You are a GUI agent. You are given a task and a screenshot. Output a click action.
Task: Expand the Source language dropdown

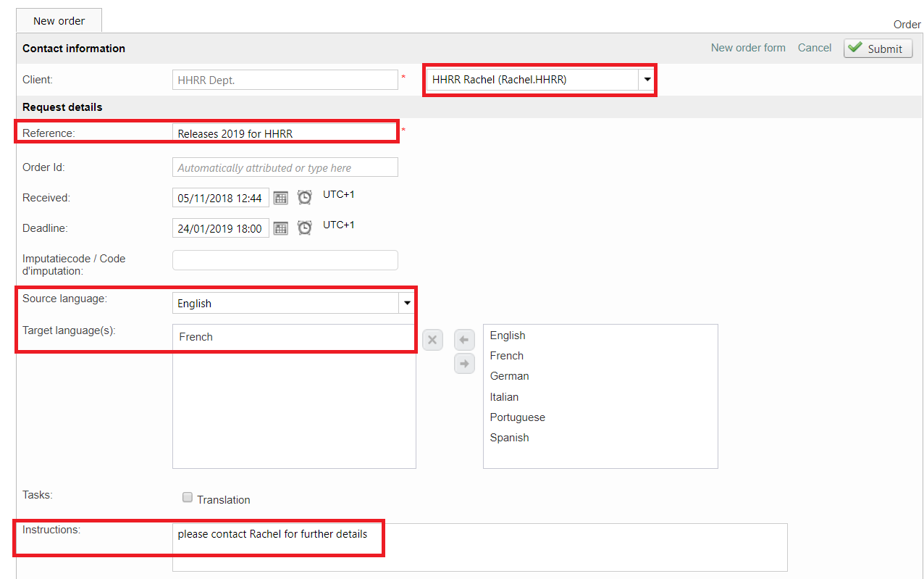[x=407, y=303]
